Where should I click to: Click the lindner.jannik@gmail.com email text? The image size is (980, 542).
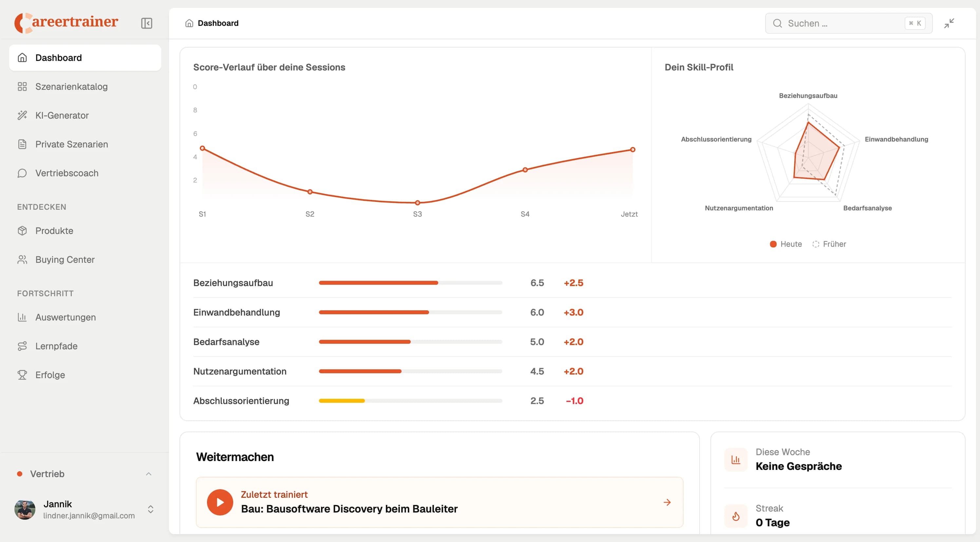[89, 516]
